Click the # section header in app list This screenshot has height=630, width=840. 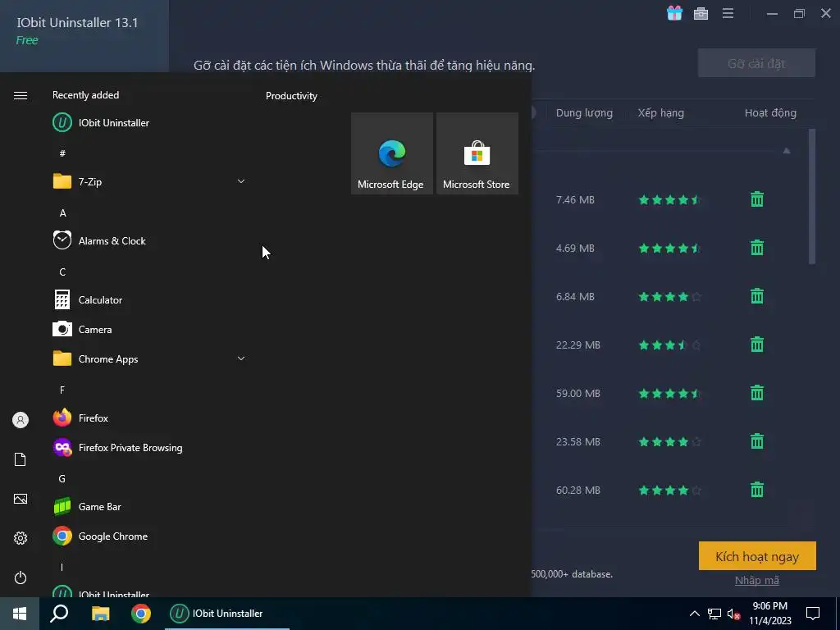point(62,153)
